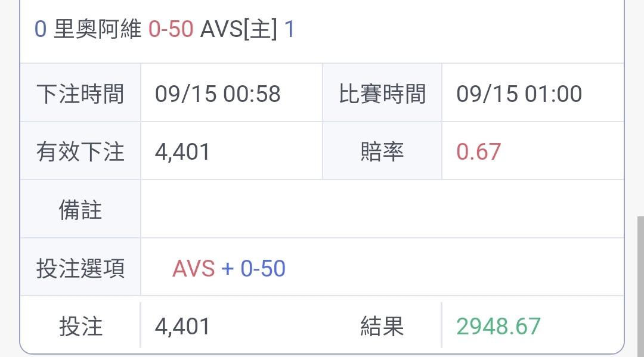Click the 下注時間 label cell
644x357 pixels.
coord(80,93)
